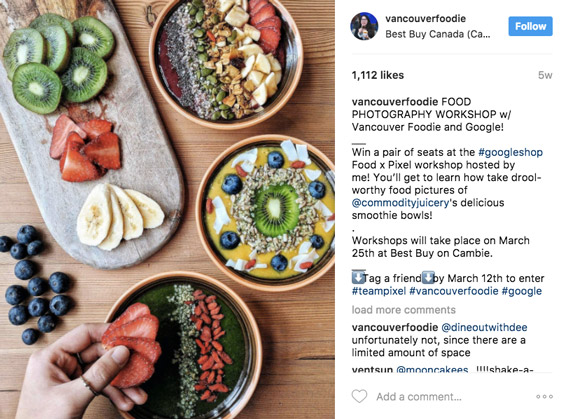Click the Add a comment field
The height and width of the screenshot is (419, 567).
(419, 397)
